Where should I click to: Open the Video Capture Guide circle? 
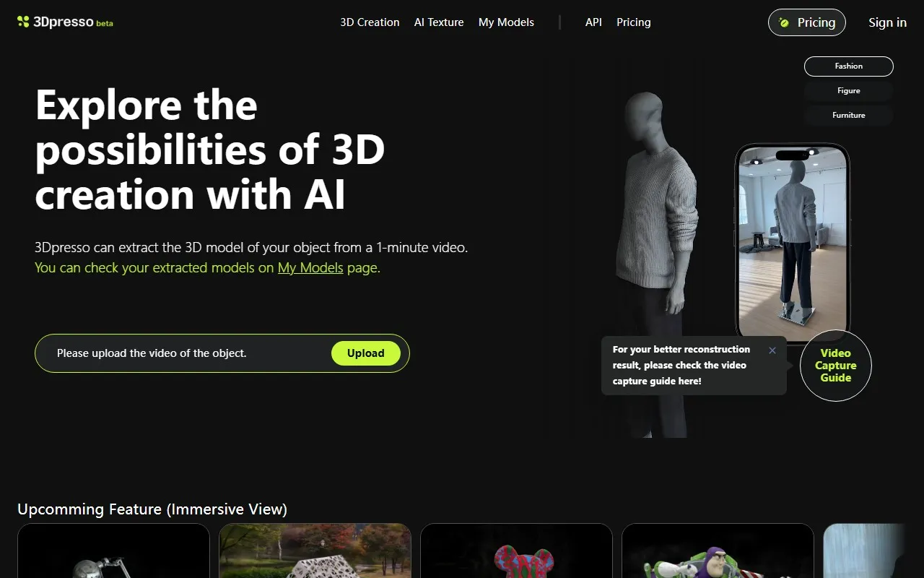tap(835, 366)
